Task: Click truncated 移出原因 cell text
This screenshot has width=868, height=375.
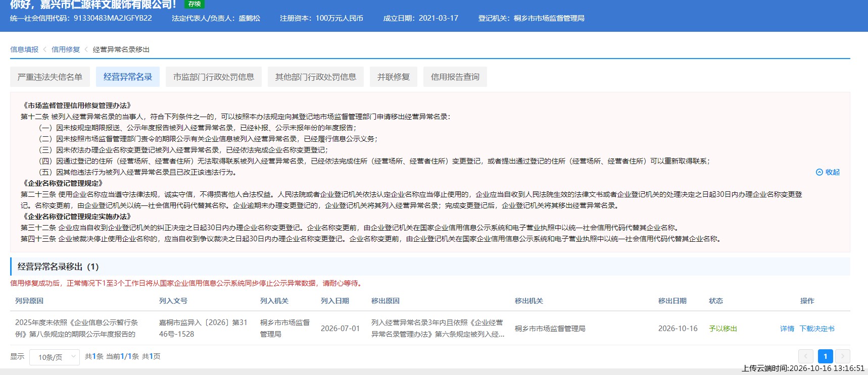Action: 438,328
